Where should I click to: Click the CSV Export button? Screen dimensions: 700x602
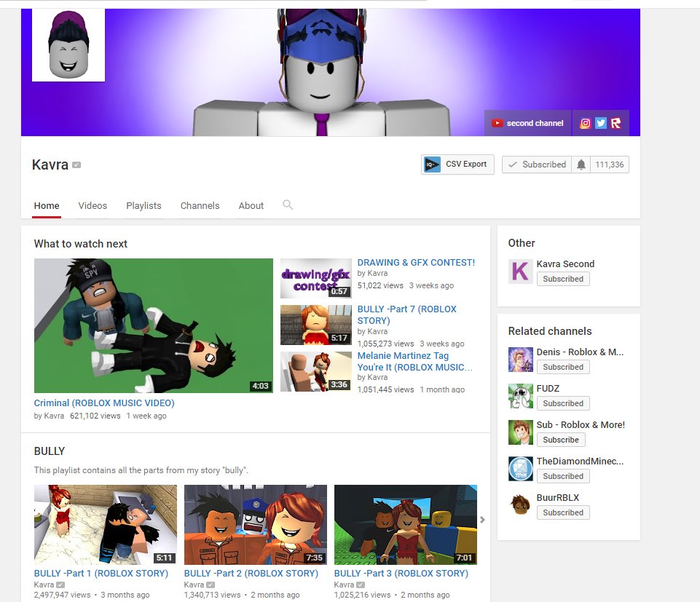(x=457, y=165)
